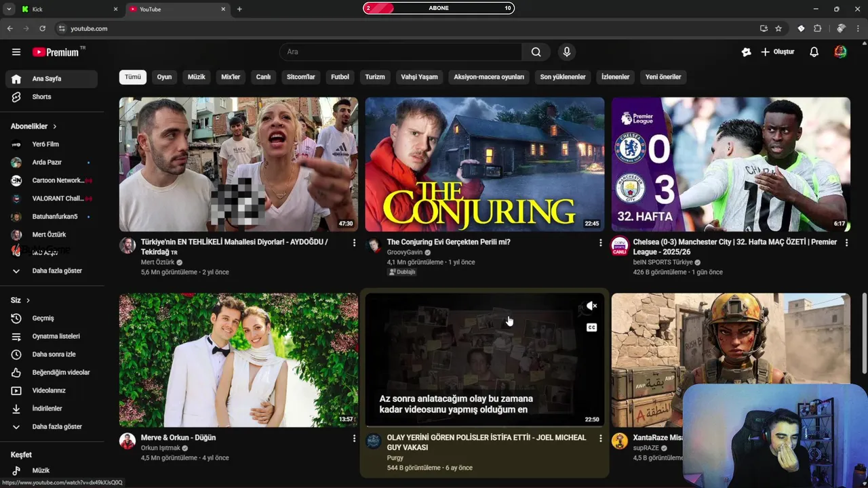Image resolution: width=868 pixels, height=488 pixels.
Task: Select the Canlı filter chip
Action: click(263, 77)
